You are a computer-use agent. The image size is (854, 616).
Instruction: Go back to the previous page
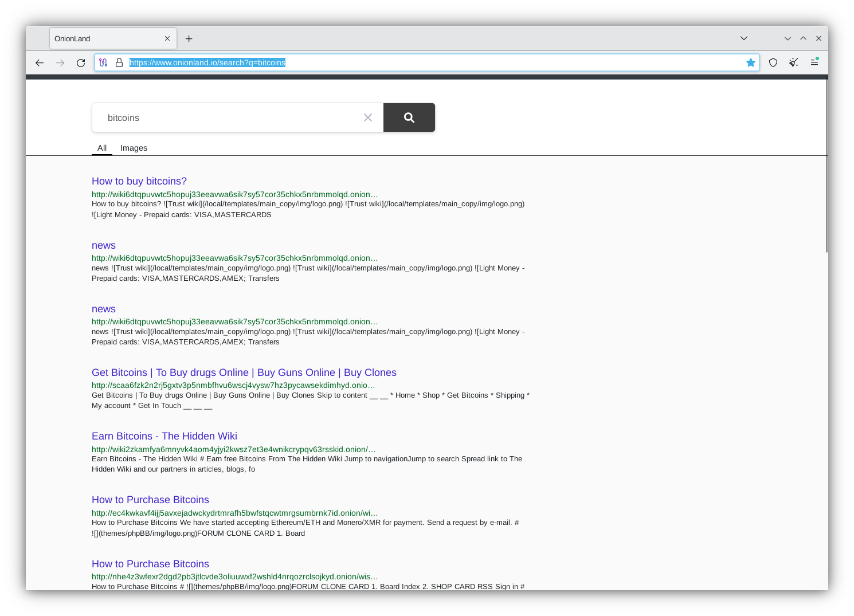(40, 62)
